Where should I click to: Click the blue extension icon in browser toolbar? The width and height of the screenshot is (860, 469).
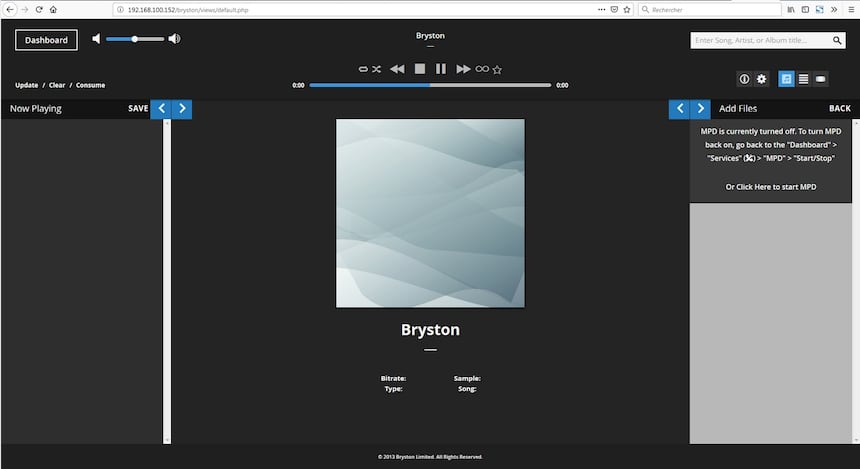pyautogui.click(x=819, y=9)
